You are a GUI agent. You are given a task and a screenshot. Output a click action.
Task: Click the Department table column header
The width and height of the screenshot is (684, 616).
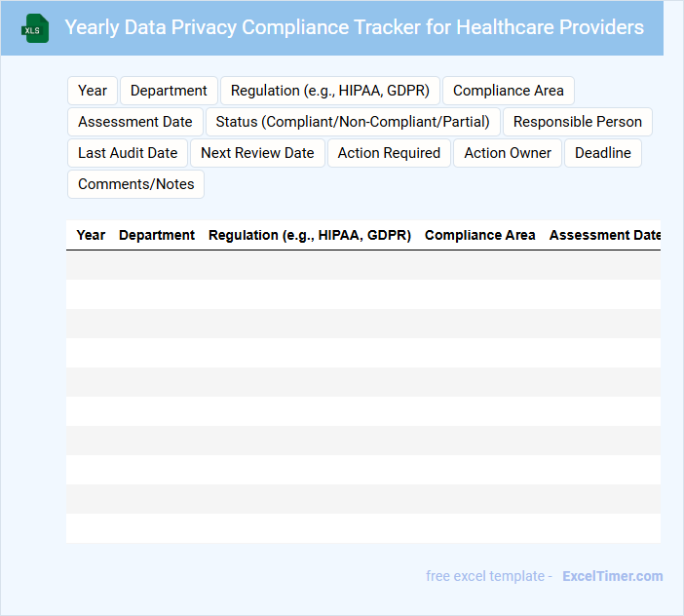point(157,235)
